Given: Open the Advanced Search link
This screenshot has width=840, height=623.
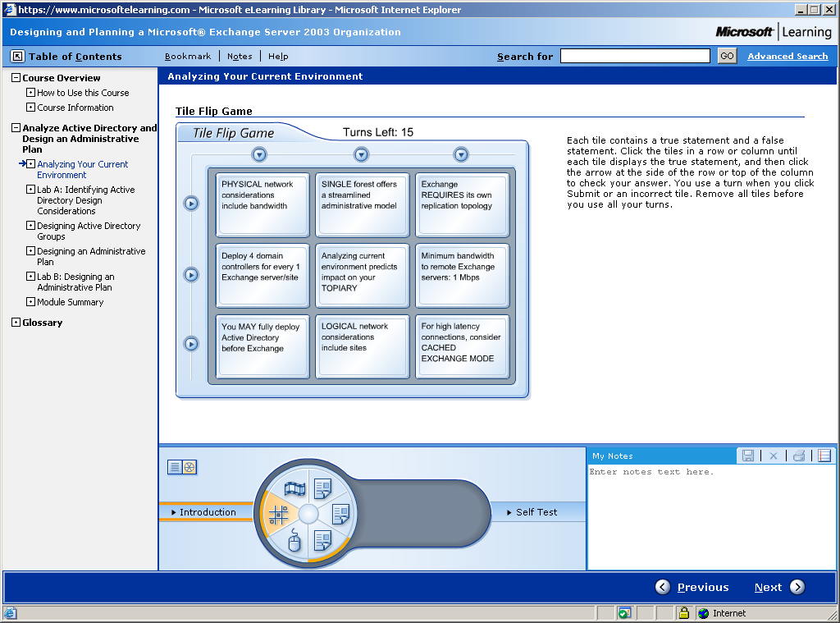Looking at the screenshot, I should click(x=787, y=57).
